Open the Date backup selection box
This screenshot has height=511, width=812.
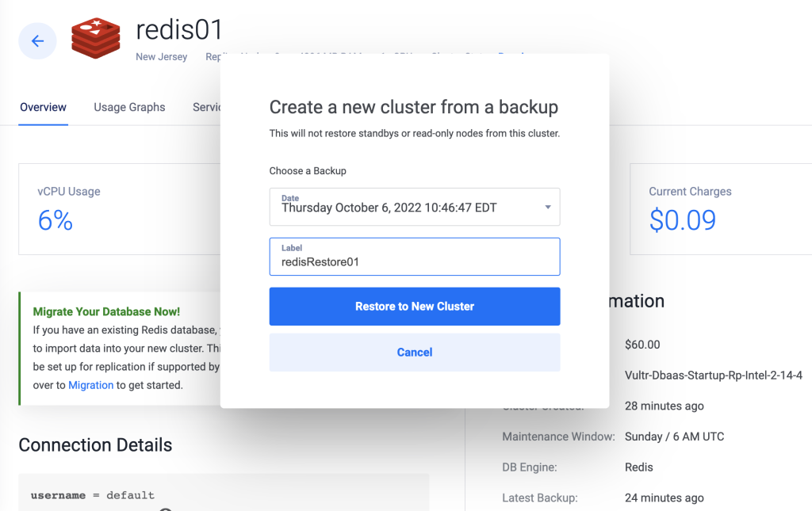click(414, 207)
